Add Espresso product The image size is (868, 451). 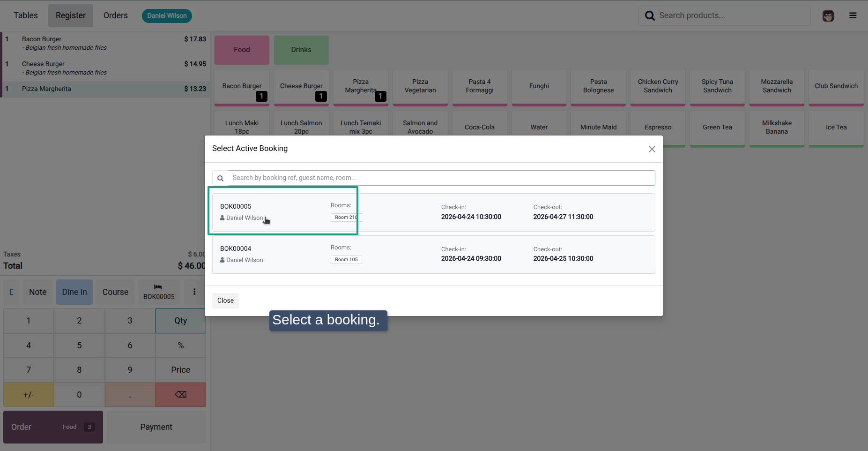[658, 128]
